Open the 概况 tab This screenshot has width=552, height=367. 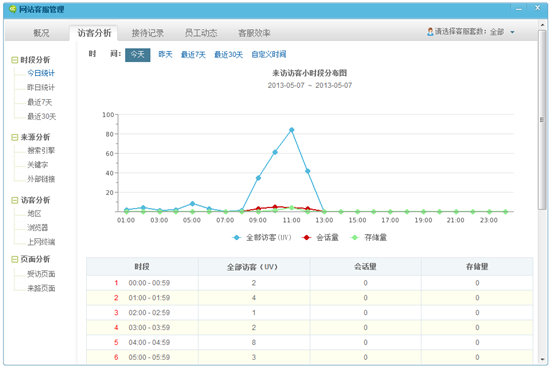[41, 33]
